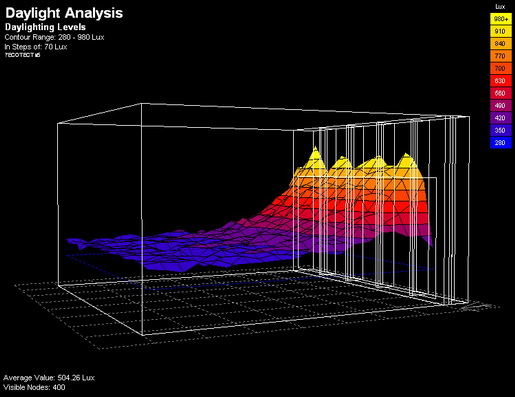The width and height of the screenshot is (515, 397).
Task: Select the Daylight Analysis title text
Action: 64,13
